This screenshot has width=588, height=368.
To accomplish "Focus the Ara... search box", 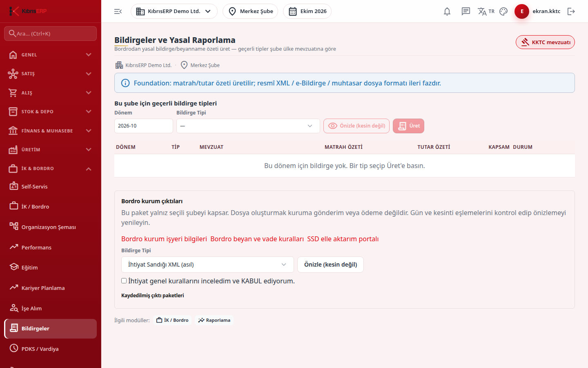I will [50, 34].
